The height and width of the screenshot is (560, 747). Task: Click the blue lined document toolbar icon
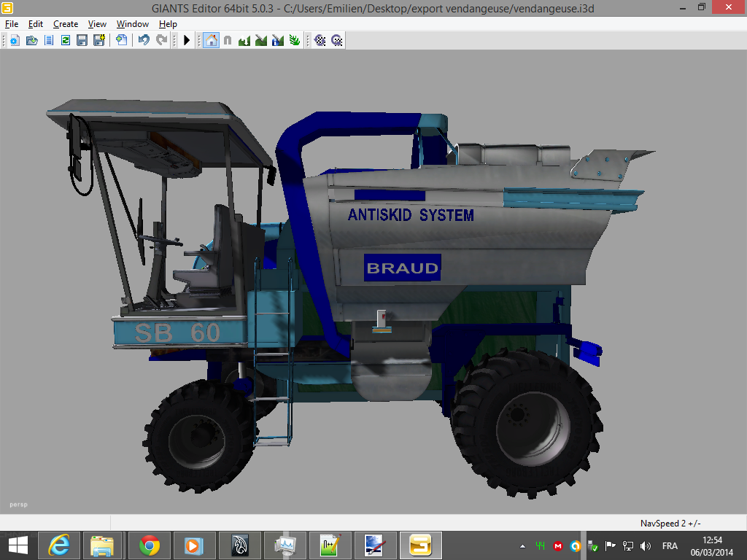tap(49, 41)
